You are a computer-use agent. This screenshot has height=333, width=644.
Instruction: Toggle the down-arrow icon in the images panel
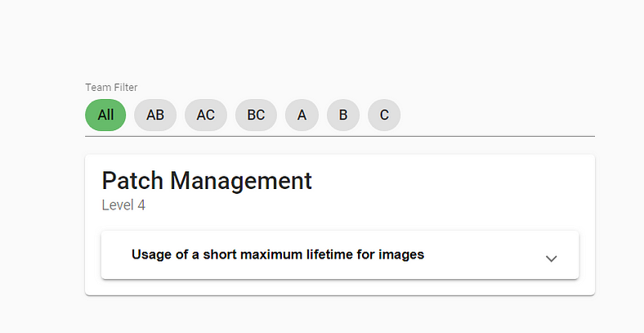click(551, 259)
